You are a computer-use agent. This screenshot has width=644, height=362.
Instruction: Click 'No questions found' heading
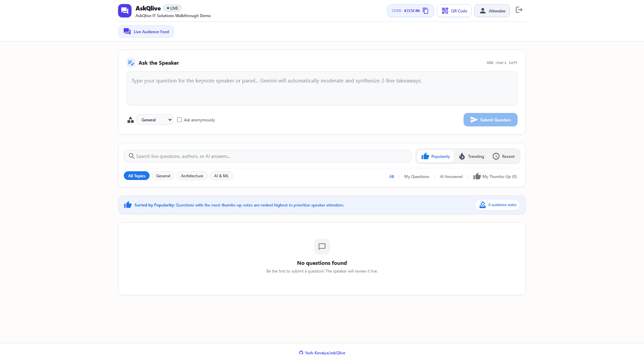(x=322, y=263)
